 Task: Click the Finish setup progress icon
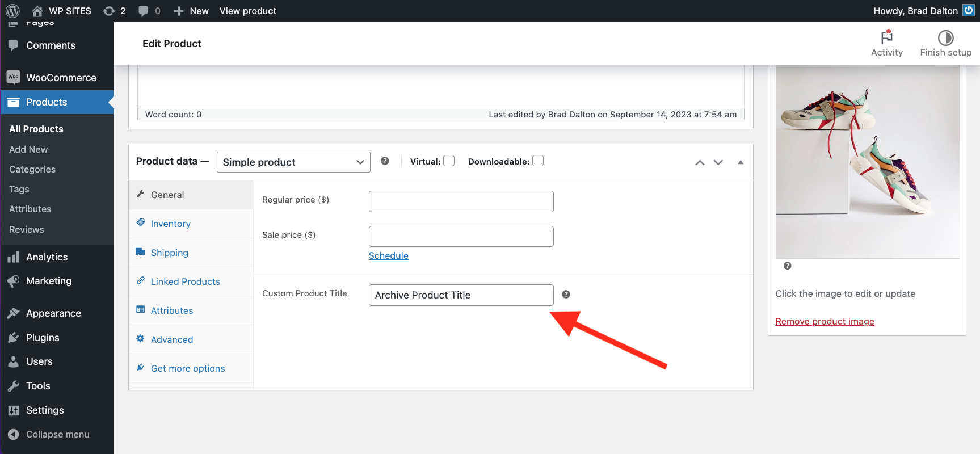tap(945, 37)
